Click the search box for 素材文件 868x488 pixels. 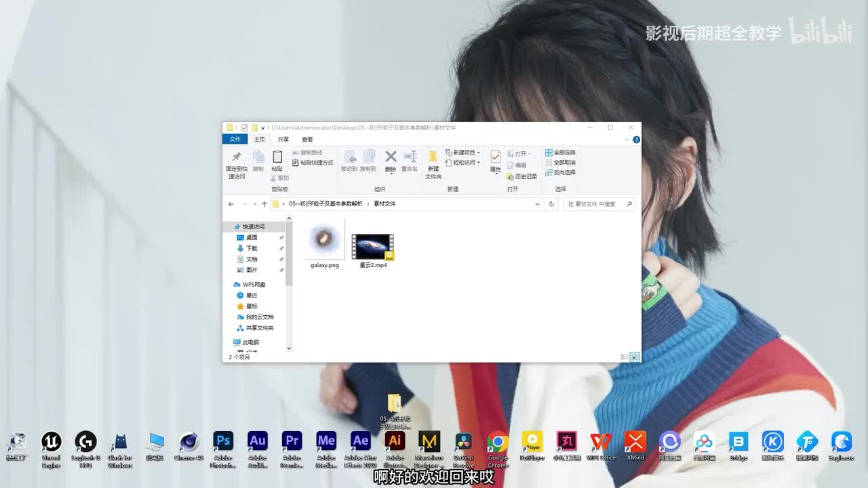[599, 203]
